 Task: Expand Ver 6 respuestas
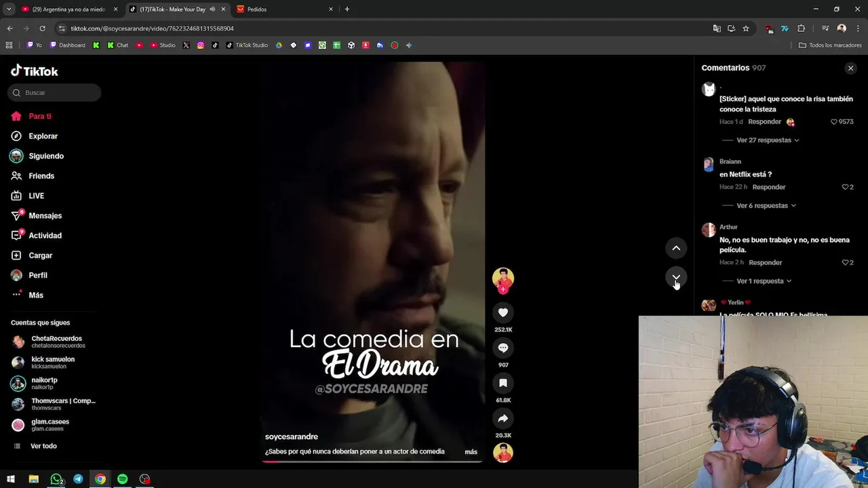pyautogui.click(x=766, y=205)
